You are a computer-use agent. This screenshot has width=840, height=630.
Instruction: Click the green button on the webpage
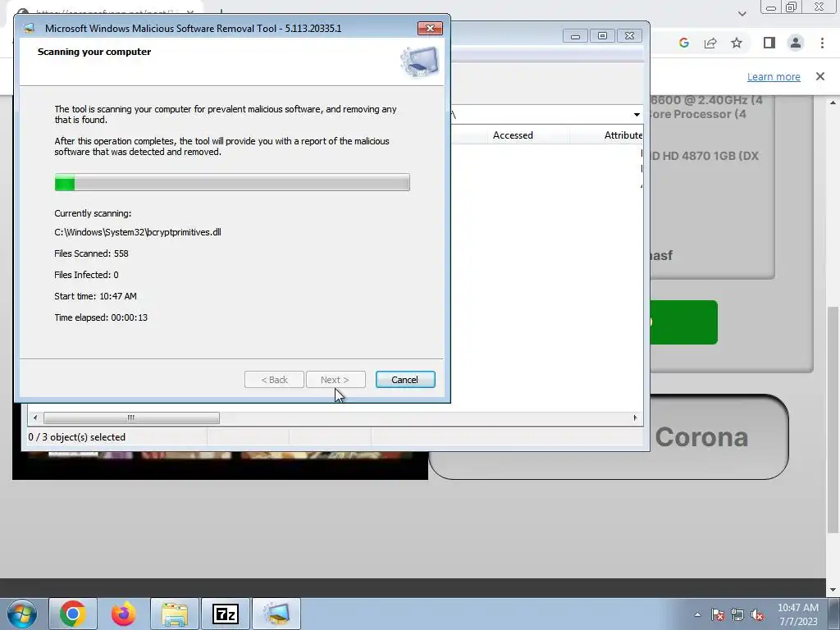click(x=683, y=322)
